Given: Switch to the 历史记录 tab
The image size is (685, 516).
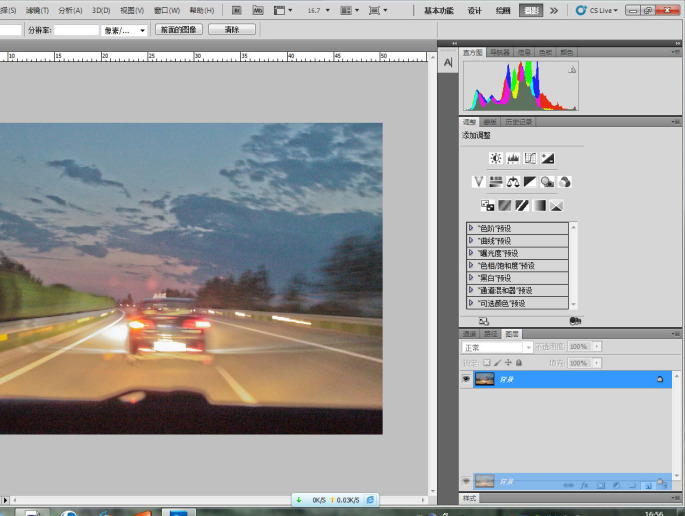Looking at the screenshot, I should 519,122.
